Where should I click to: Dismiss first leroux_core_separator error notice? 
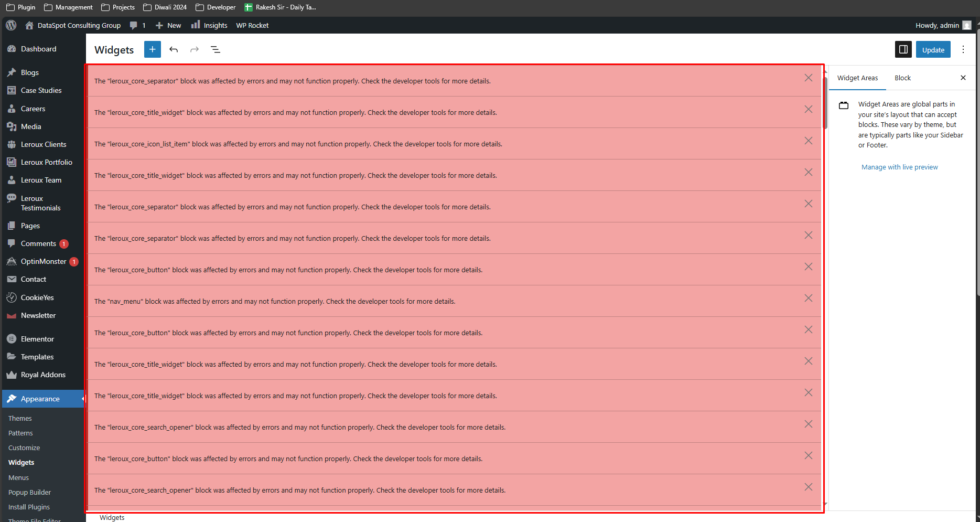(809, 78)
